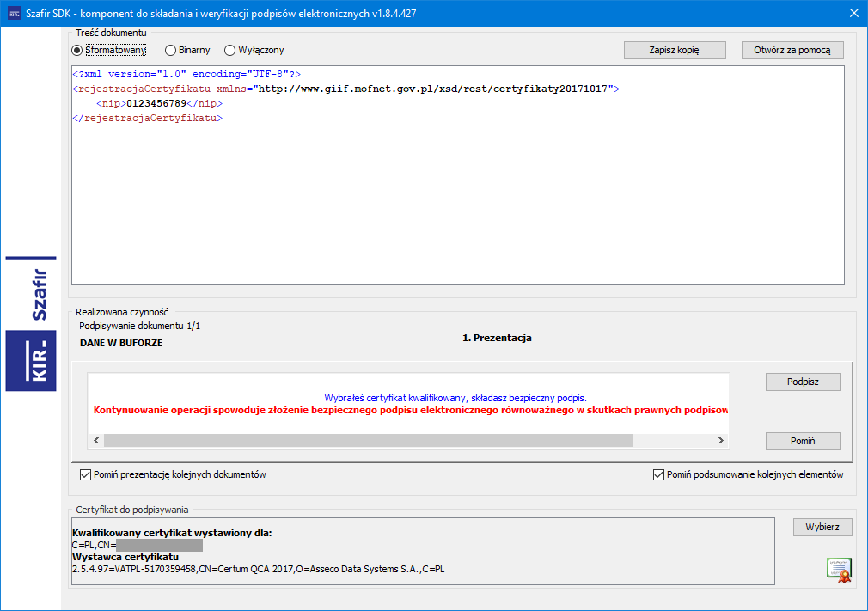Image resolution: width=868 pixels, height=611 pixels.
Task: Sign the document with Podpisz
Action: coord(803,382)
